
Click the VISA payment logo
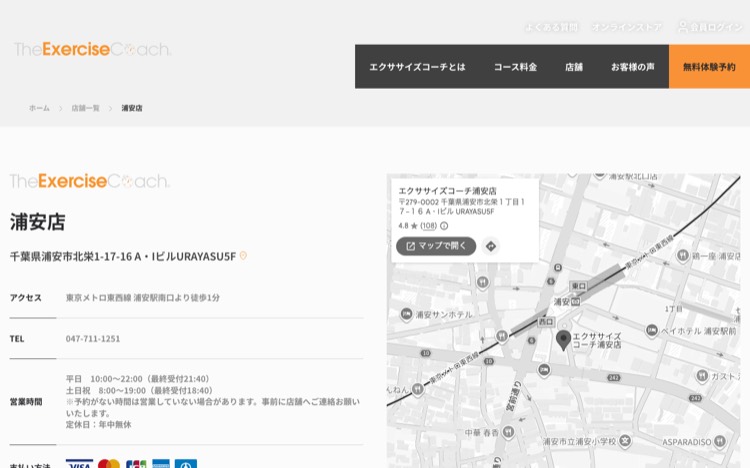click(79, 464)
